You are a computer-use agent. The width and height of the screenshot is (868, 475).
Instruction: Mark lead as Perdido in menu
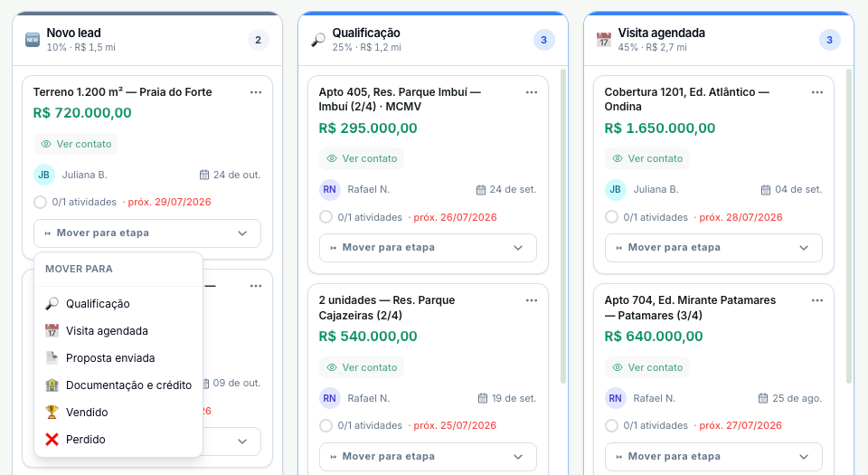tap(118, 440)
